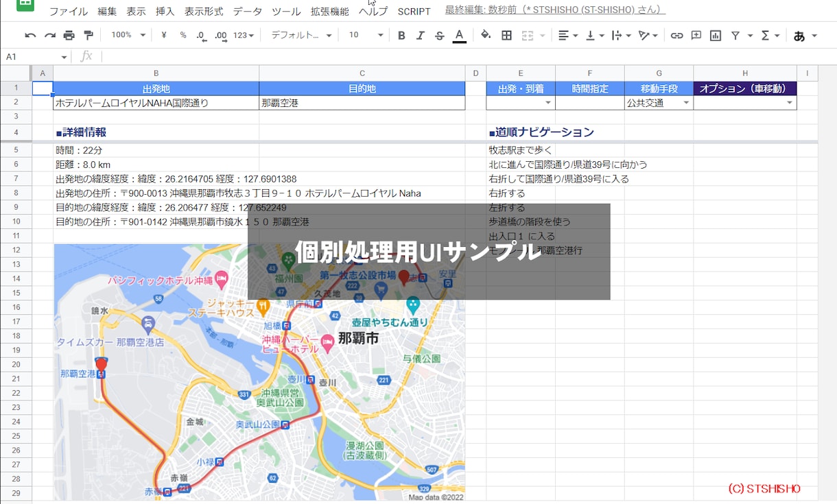The height and width of the screenshot is (504, 837).
Task: Click the 時間指定 input cell F2
Action: point(590,103)
